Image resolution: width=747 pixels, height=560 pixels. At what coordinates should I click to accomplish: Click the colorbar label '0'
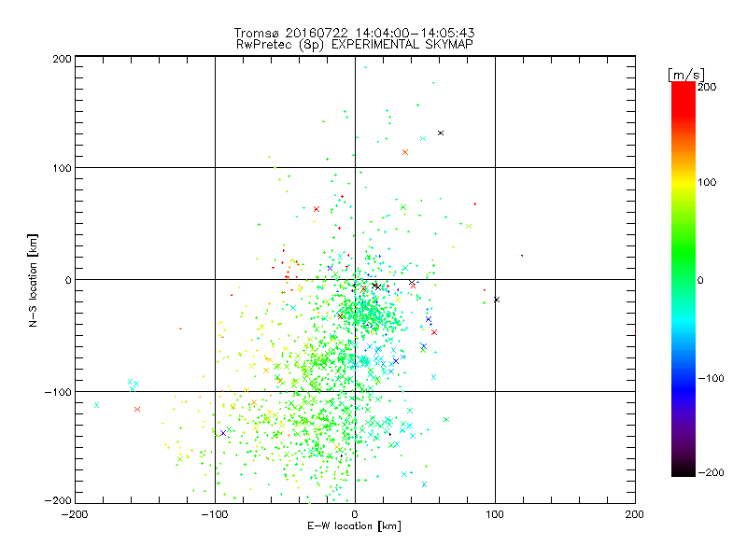click(x=700, y=280)
